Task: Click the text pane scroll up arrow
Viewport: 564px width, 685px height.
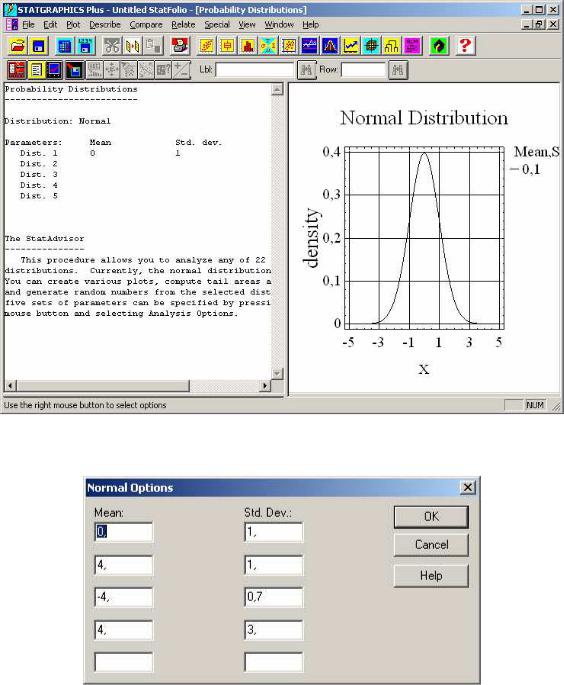Action: (x=277, y=90)
